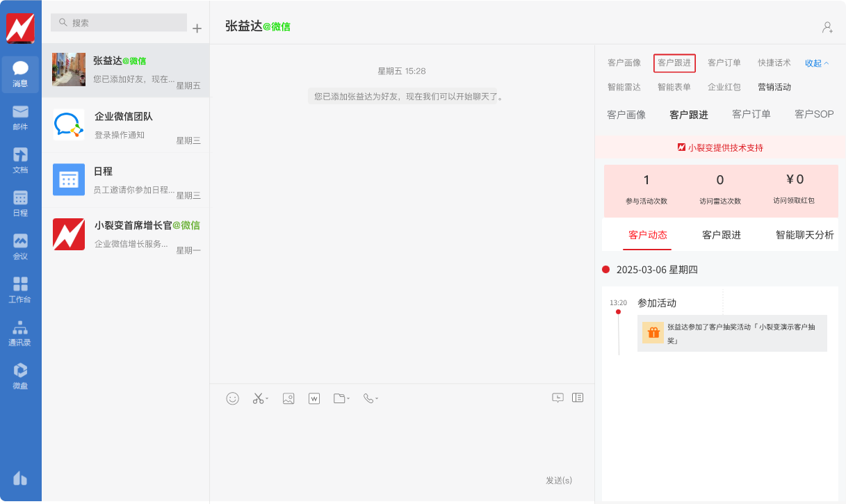Image resolution: width=846 pixels, height=504 pixels.
Task: Click the 2025-03-06 星期四 date marker
Action: 657,270
